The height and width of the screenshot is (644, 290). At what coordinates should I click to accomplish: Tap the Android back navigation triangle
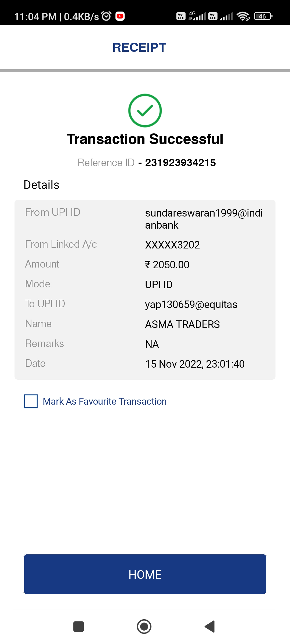210,627
